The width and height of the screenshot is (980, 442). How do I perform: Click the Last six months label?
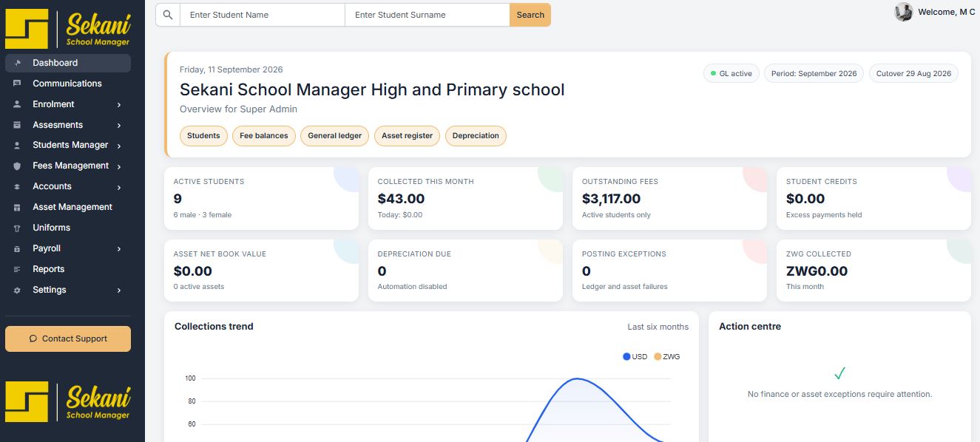coord(658,327)
